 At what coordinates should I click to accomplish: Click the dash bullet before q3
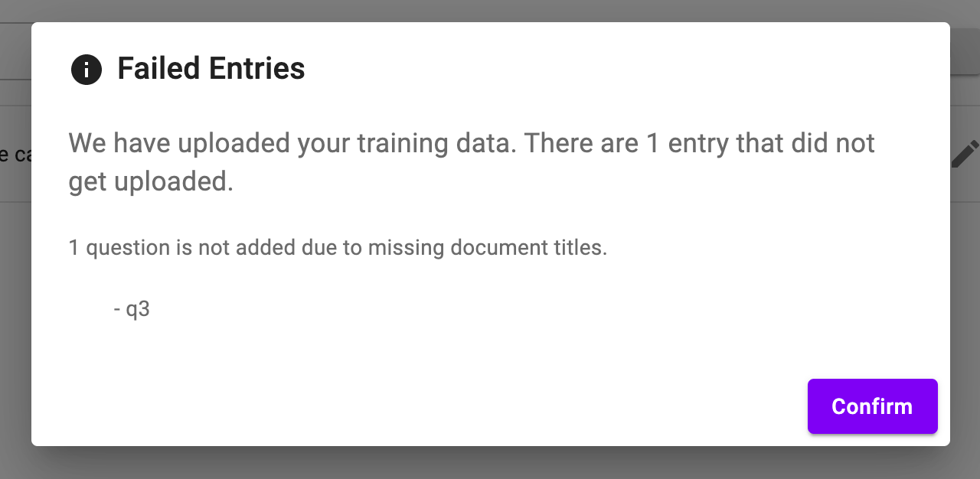click(117, 311)
